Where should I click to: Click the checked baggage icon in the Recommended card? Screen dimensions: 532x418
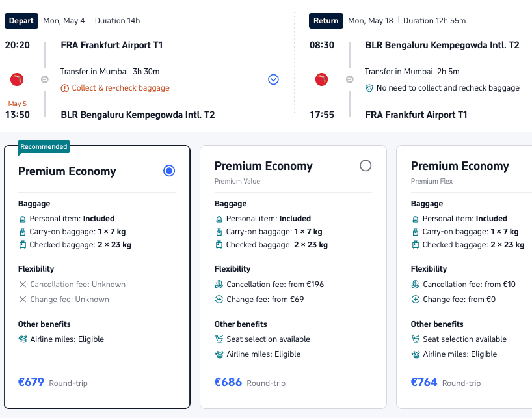[x=23, y=245]
